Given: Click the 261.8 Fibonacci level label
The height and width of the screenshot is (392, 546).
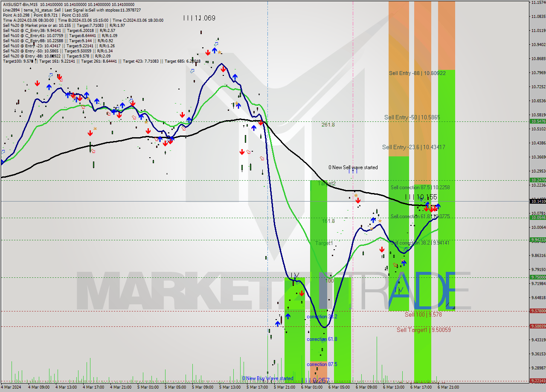Looking at the screenshot, I should click(x=328, y=125).
